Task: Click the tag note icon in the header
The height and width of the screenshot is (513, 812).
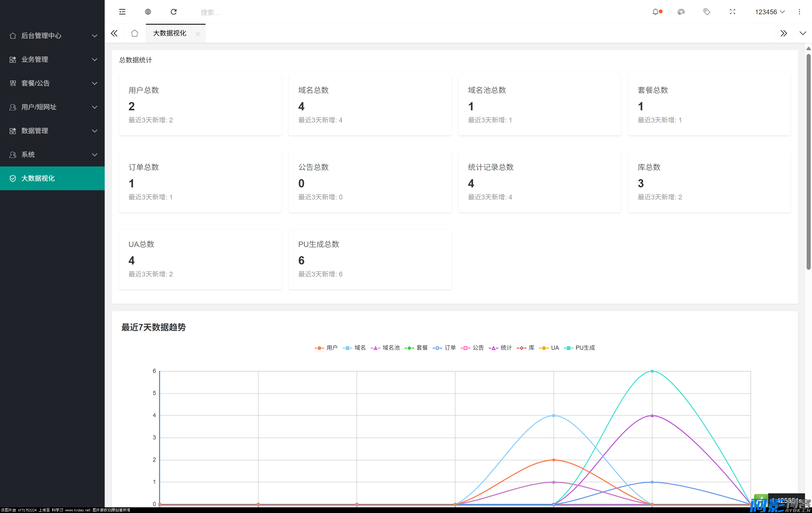Action: pos(706,12)
